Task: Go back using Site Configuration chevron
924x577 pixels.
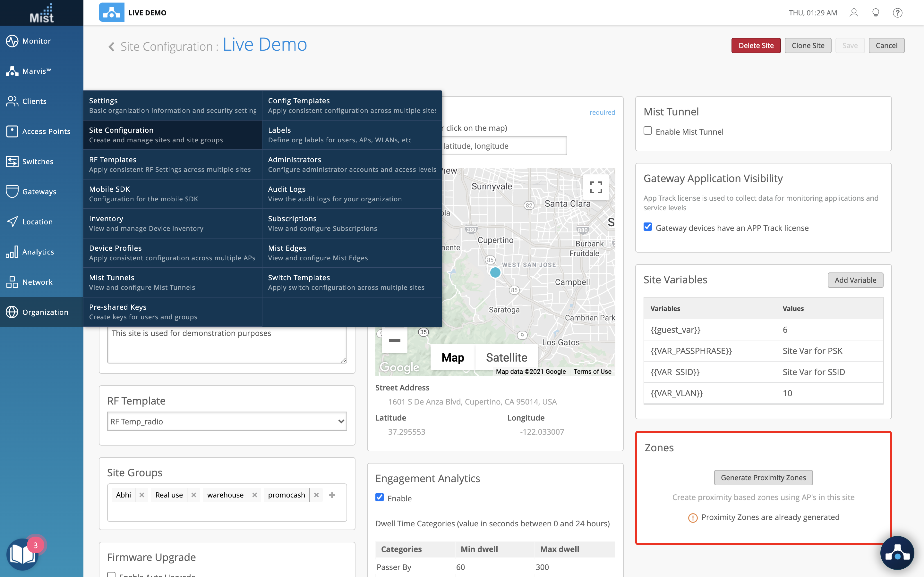Action: pyautogui.click(x=111, y=46)
